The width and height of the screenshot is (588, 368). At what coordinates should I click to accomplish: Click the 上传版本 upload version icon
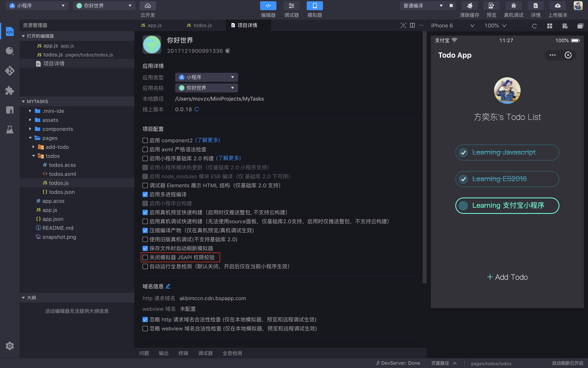tap(558, 6)
